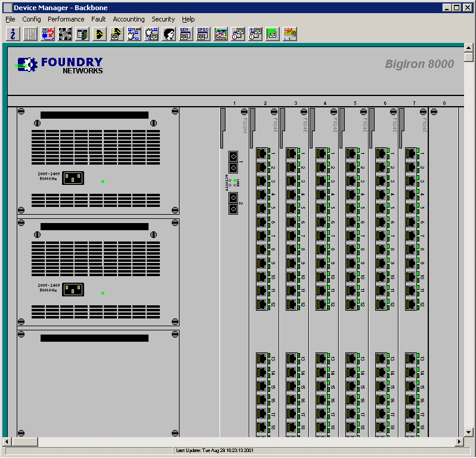Click the person's head silhouette toolbar icon

click(169, 34)
